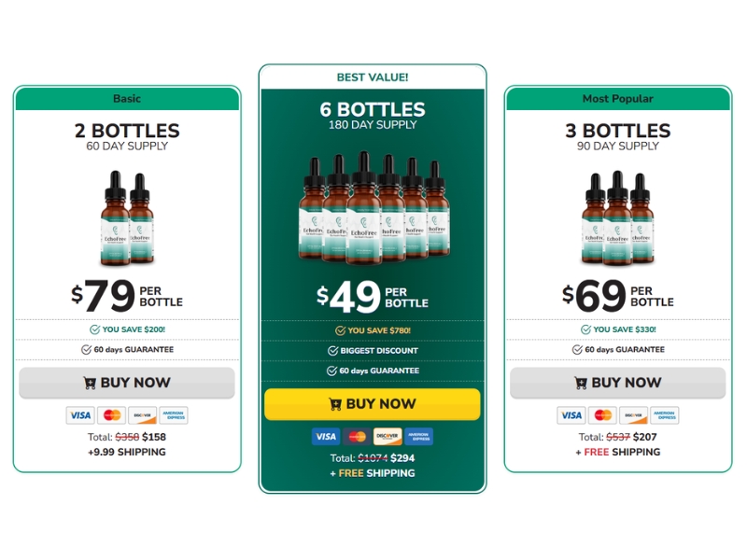Click the checkmark next to YOU SAVE $200!
Image resolution: width=747 pixels, height=560 pixels.
tap(95, 329)
